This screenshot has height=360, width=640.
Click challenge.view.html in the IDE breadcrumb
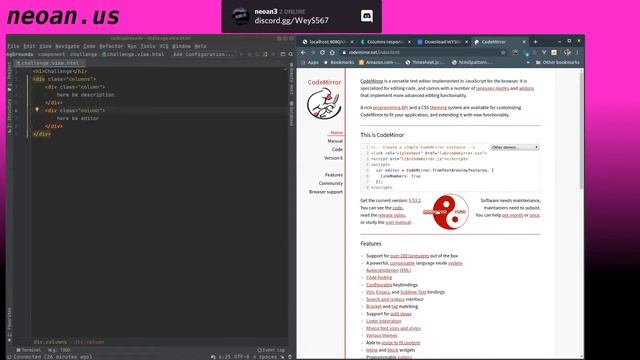pyautogui.click(x=133, y=54)
